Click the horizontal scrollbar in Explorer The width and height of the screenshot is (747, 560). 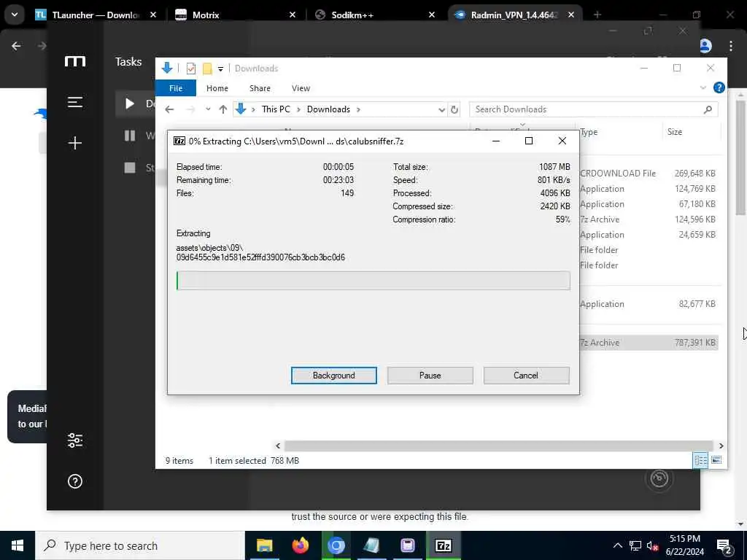[x=498, y=446]
